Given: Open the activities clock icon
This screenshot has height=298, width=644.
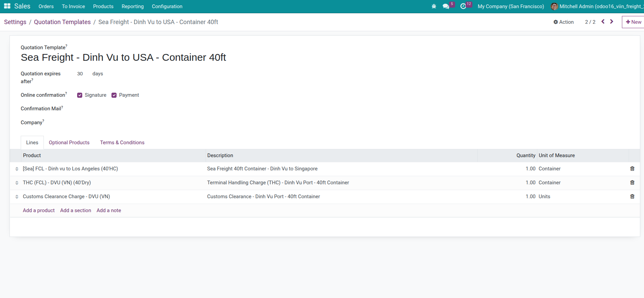Looking at the screenshot, I should (463, 6).
